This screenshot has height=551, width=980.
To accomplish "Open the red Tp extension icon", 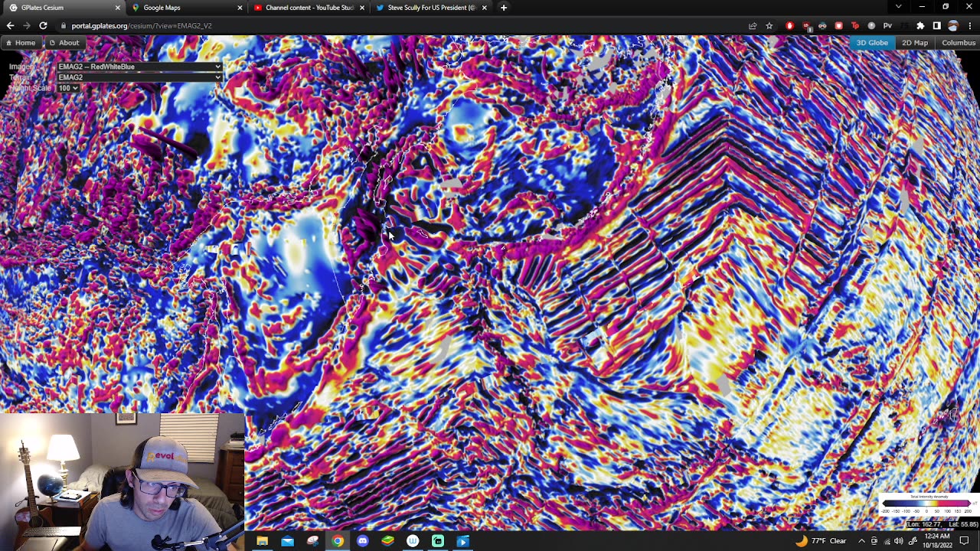I will (855, 26).
